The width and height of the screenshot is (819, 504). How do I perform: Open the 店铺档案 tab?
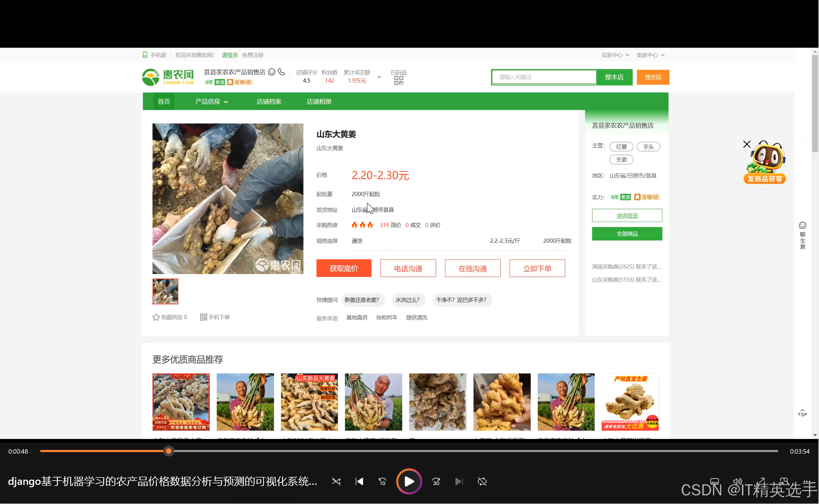[x=269, y=101]
